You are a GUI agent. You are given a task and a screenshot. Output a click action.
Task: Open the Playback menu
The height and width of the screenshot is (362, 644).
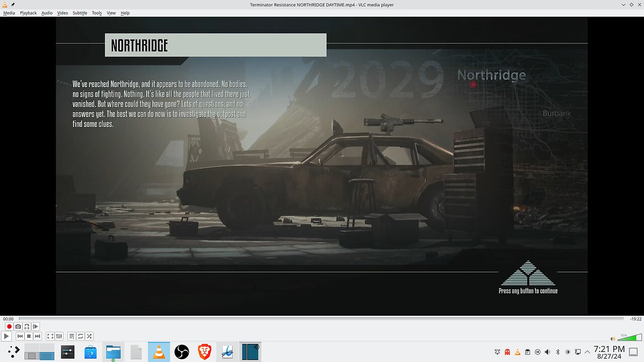tap(28, 13)
